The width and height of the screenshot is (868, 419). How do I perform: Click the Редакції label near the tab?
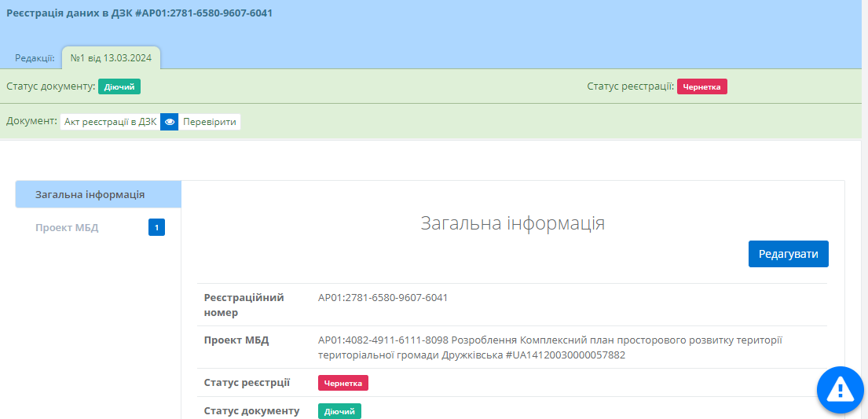[35, 58]
